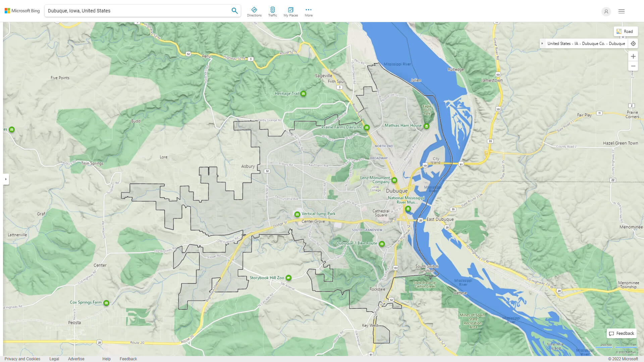Click the Privacy and Cookies link
This screenshot has width=644, height=362.
pyautogui.click(x=22, y=358)
